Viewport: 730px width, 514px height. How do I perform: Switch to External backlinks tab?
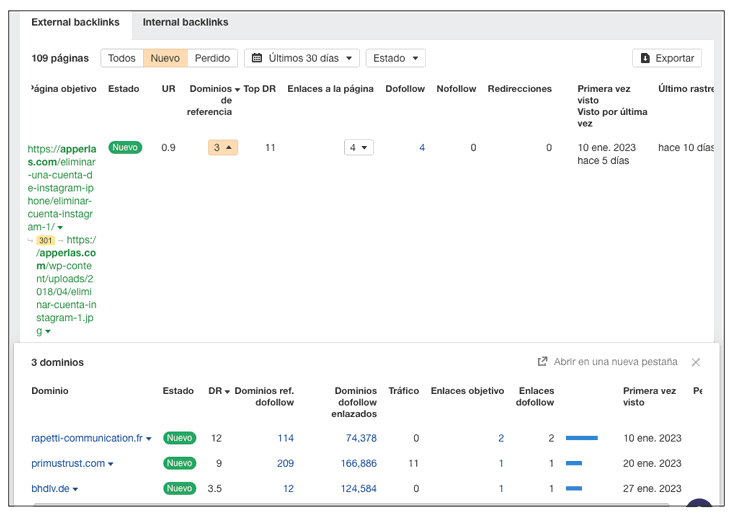pos(75,22)
